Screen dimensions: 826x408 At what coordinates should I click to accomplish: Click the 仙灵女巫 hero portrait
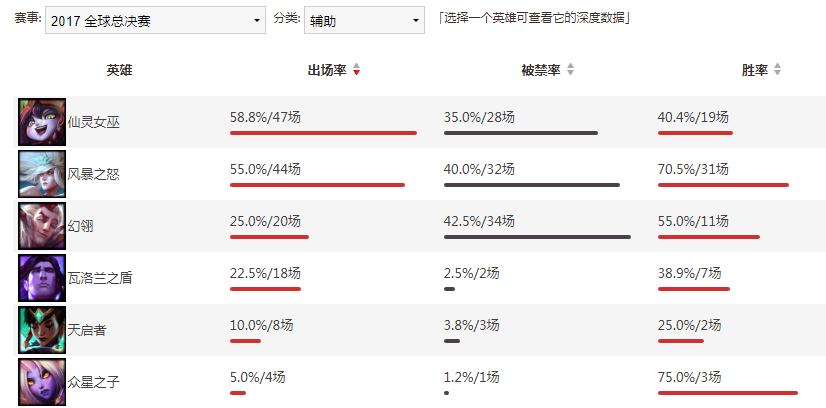coord(42,122)
